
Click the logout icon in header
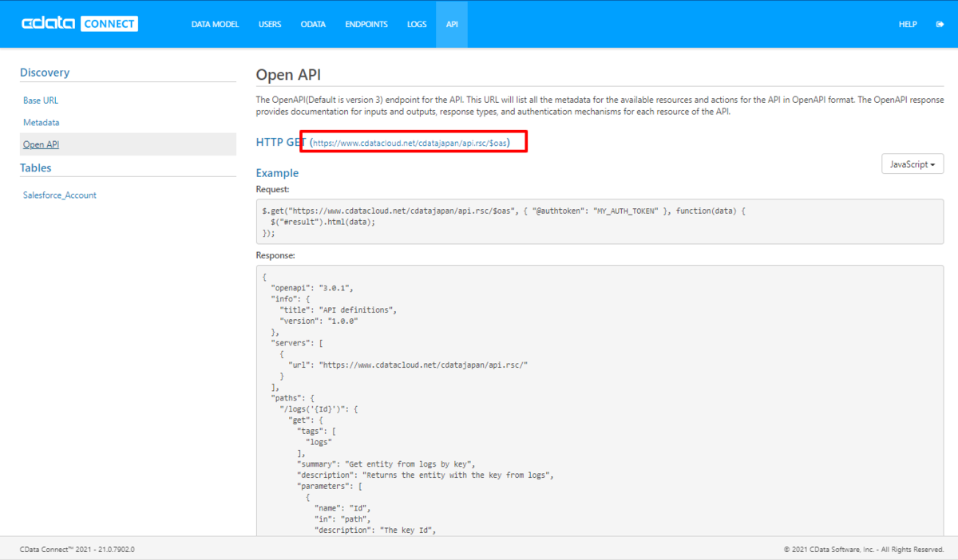(x=940, y=24)
